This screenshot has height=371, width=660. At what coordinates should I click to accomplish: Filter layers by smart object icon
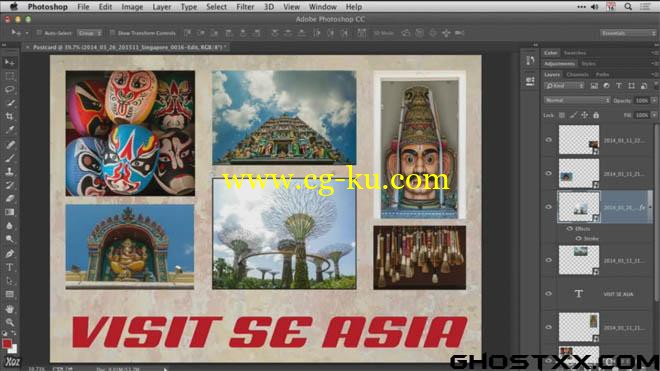point(644,86)
